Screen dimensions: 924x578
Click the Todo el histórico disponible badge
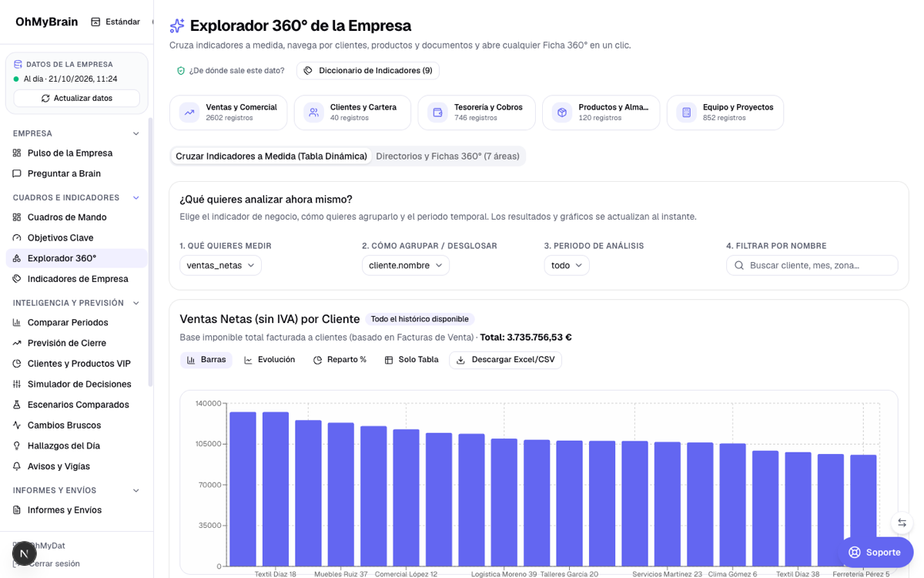pyautogui.click(x=420, y=319)
